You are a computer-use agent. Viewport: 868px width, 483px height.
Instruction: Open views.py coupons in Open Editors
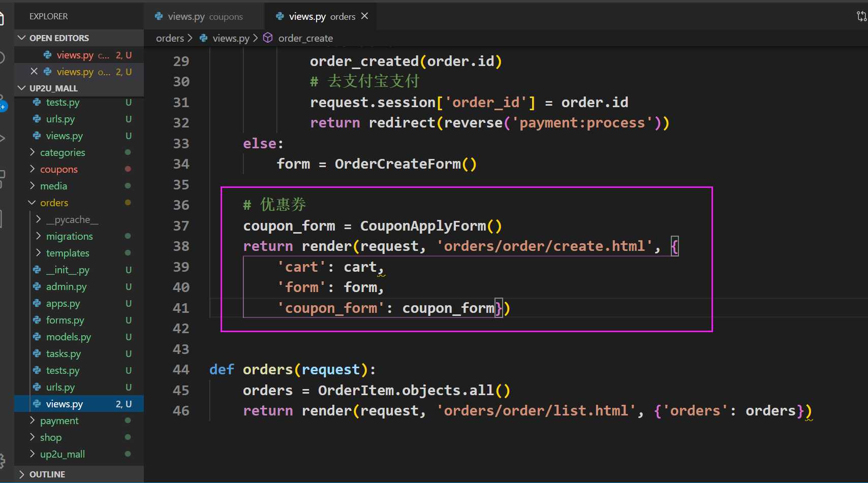(79, 55)
